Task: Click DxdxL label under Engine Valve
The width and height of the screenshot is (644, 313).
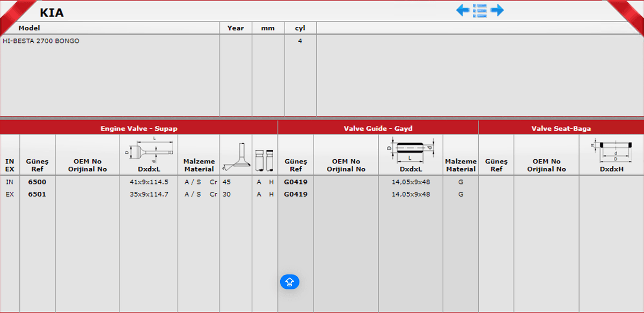Action: coord(149,169)
